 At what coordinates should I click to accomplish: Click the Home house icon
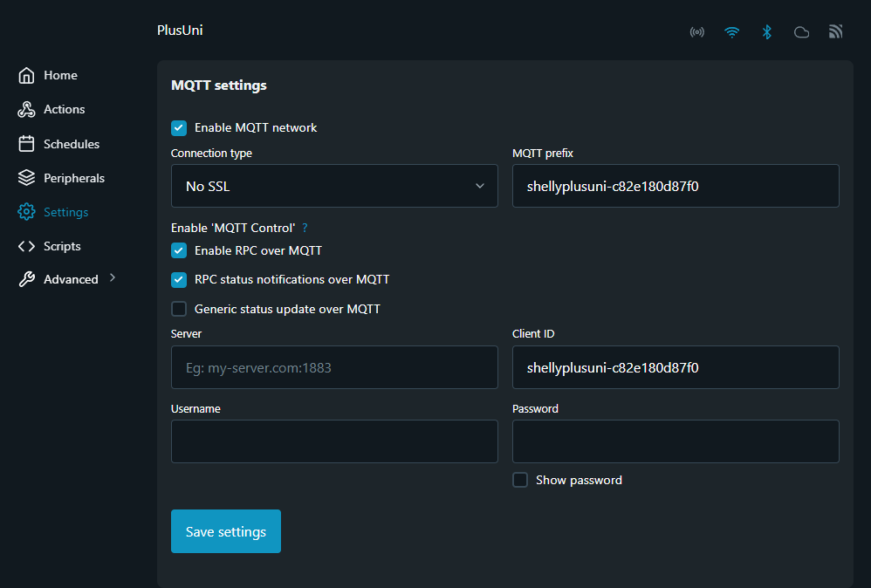tap(27, 76)
